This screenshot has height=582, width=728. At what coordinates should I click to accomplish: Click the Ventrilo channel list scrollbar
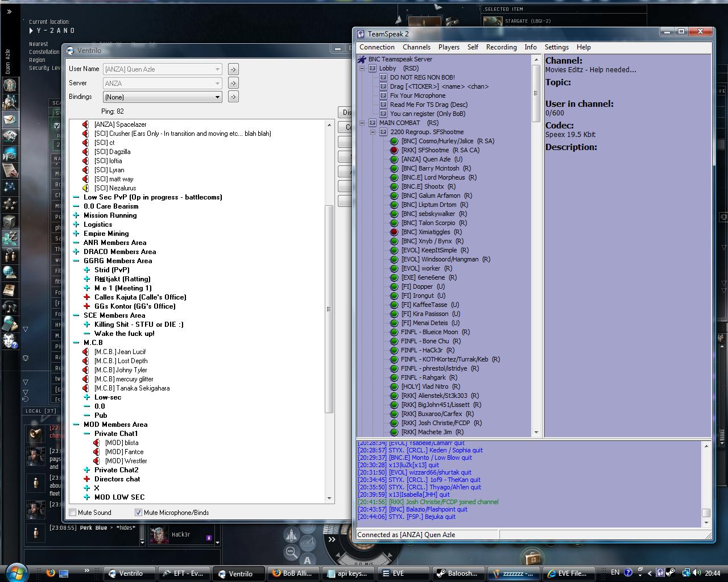pos(329,309)
